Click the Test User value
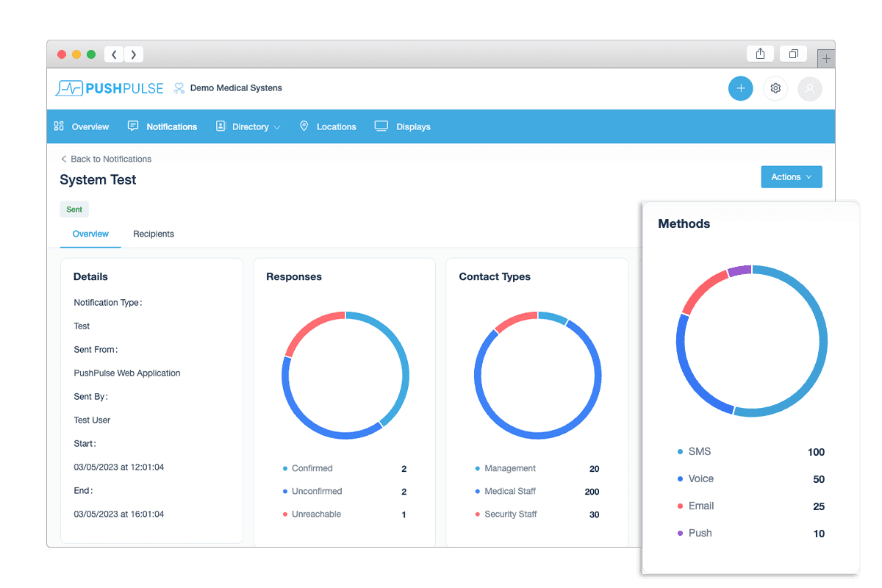 coord(92,420)
